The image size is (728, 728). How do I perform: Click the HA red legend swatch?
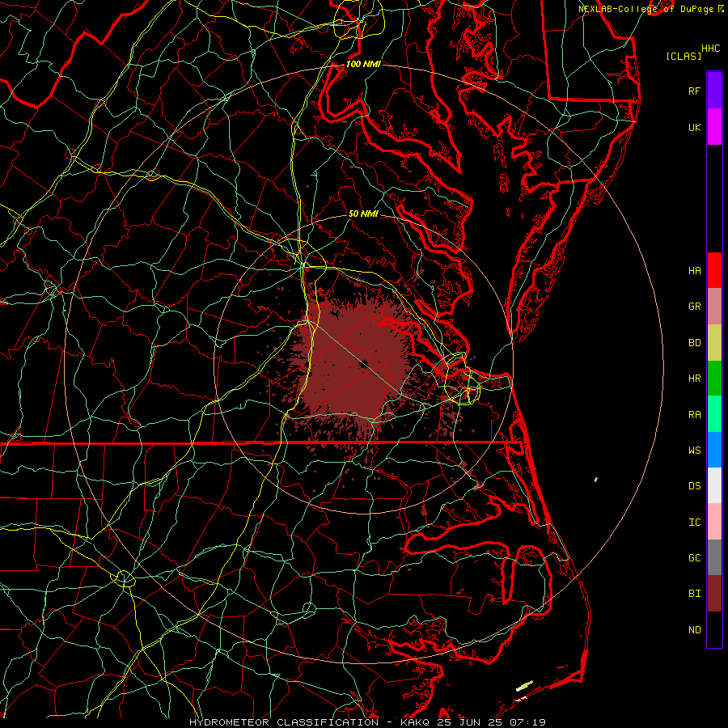[714, 270]
